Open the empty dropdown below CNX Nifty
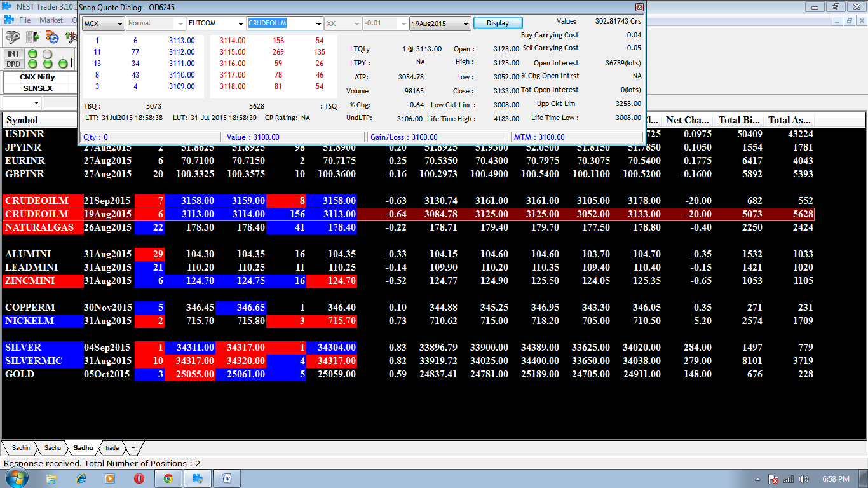The height and width of the screenshot is (488, 868). tap(22, 102)
